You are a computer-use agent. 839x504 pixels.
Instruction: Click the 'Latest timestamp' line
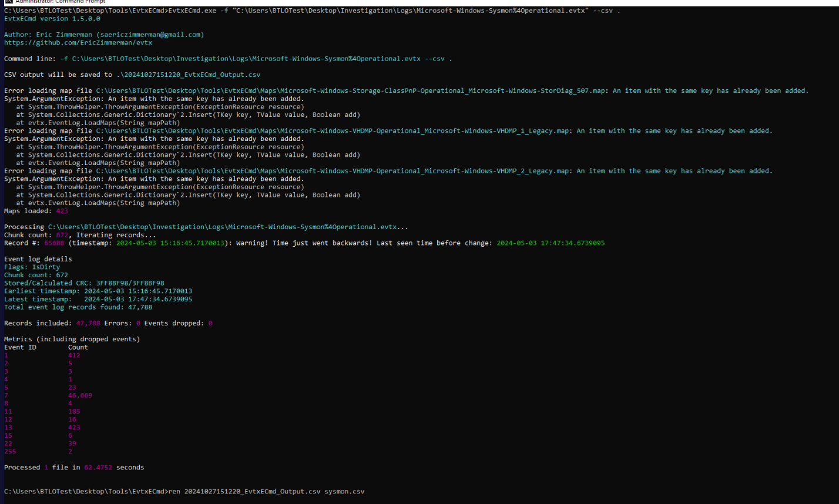[98, 298]
